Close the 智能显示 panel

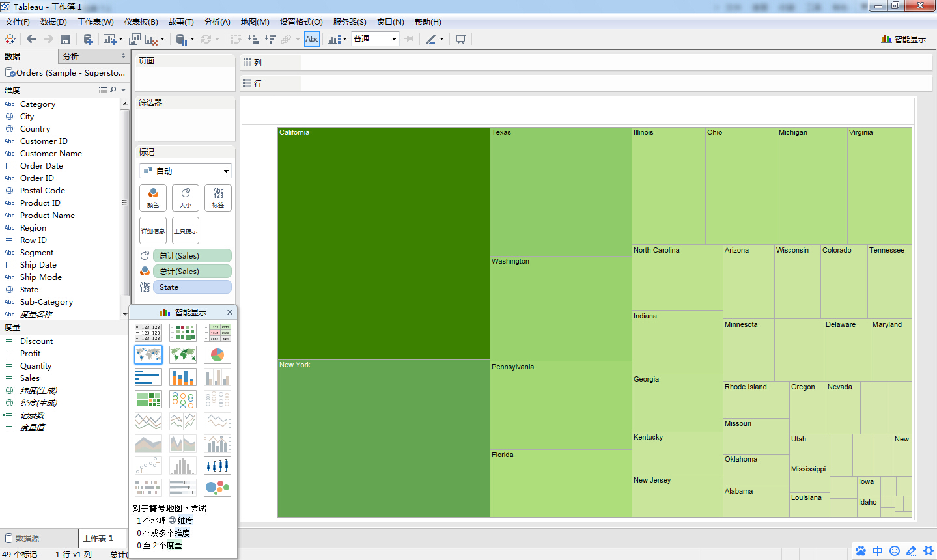230,313
